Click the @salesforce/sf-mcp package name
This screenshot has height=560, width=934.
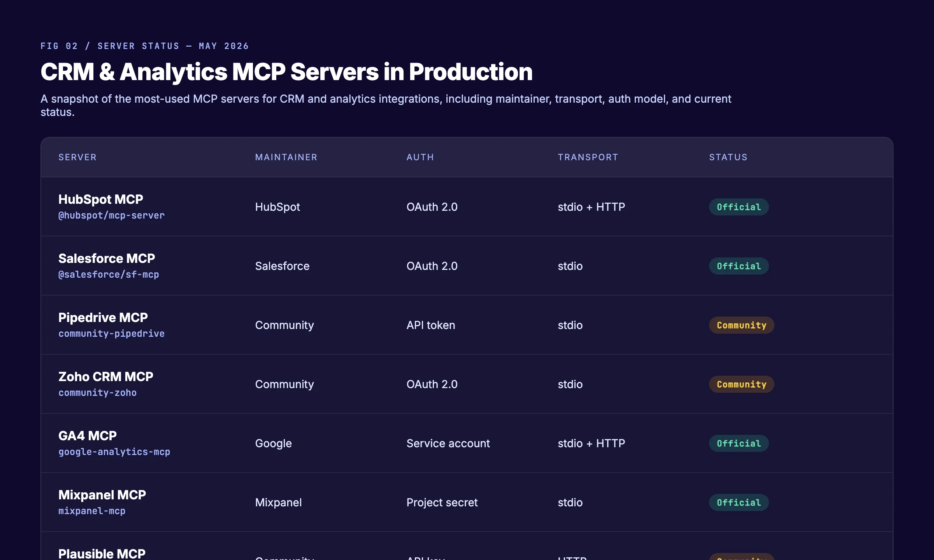coord(109,275)
